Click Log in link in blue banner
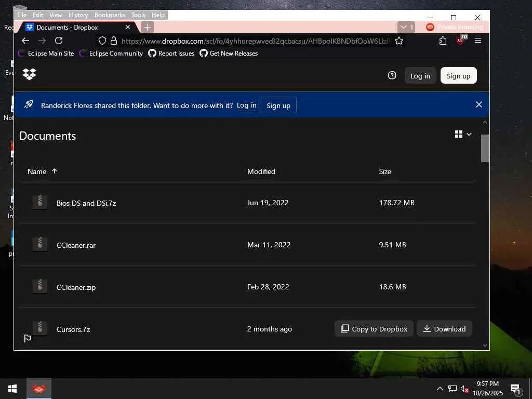 [247, 105]
